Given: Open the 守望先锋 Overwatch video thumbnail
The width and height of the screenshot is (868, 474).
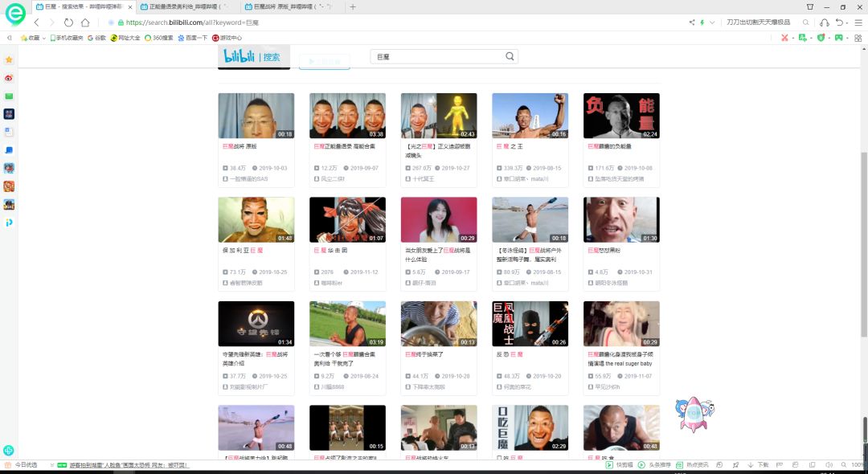Looking at the screenshot, I should 256,324.
